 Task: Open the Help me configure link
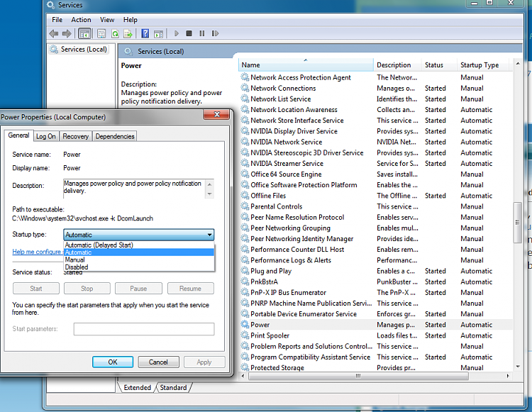36,252
